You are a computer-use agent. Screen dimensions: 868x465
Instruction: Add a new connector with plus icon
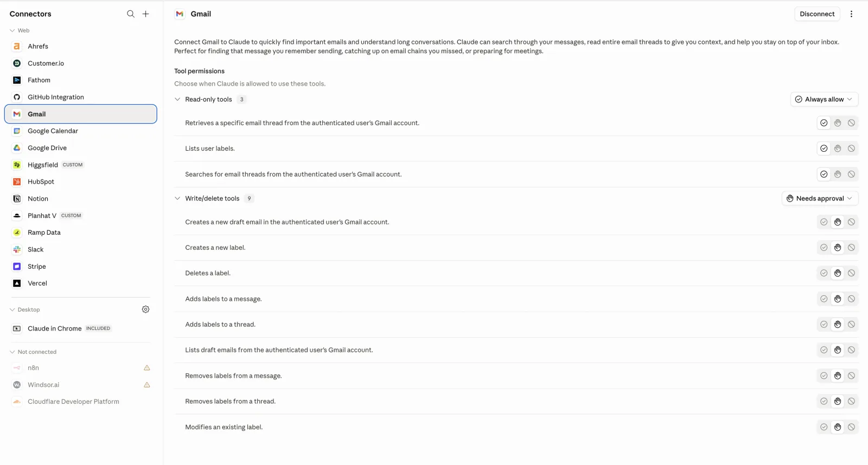[146, 14]
